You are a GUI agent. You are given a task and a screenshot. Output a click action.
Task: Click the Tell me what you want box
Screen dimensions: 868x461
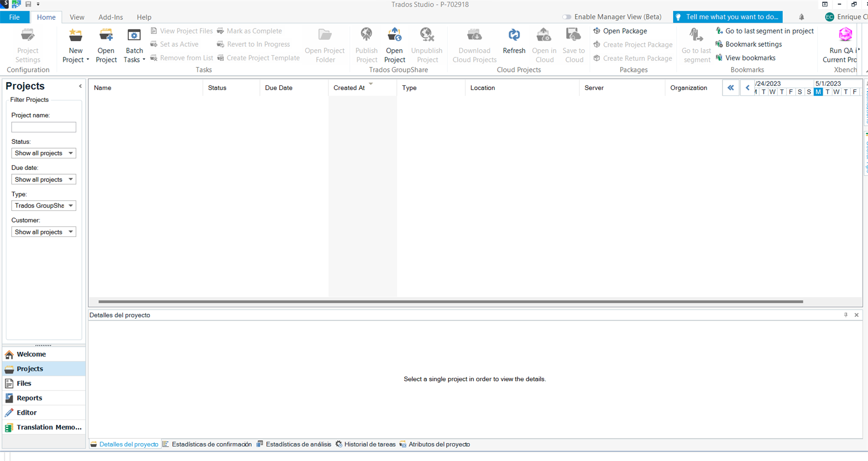(x=728, y=17)
